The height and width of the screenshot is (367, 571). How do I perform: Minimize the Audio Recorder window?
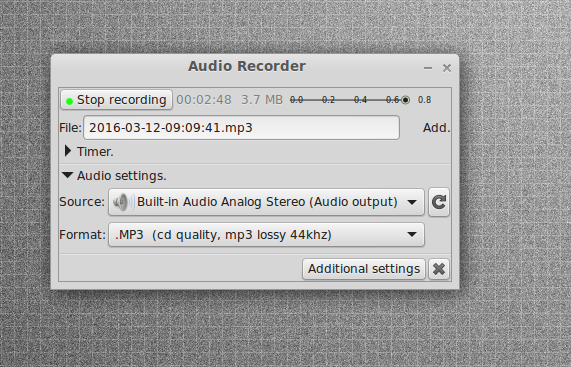(428, 68)
